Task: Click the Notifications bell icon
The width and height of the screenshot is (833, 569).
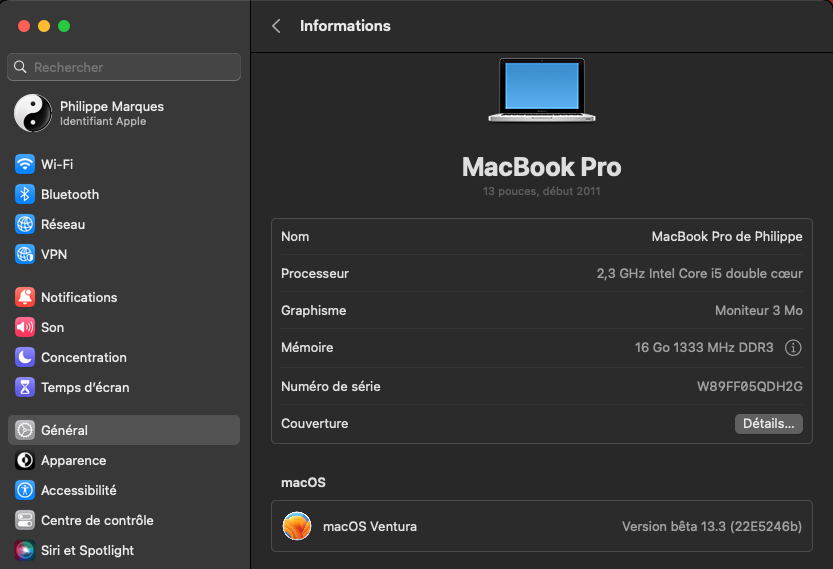Action: click(25, 297)
